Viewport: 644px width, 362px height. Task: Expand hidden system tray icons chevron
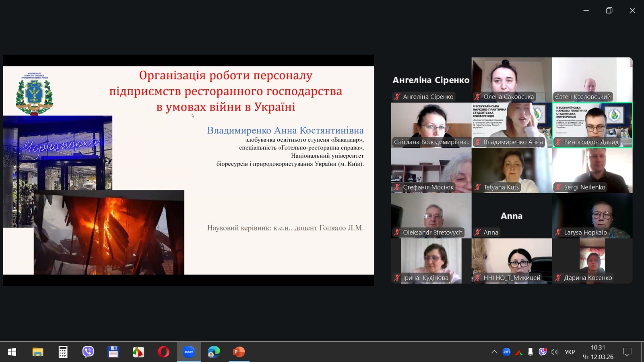click(x=494, y=352)
